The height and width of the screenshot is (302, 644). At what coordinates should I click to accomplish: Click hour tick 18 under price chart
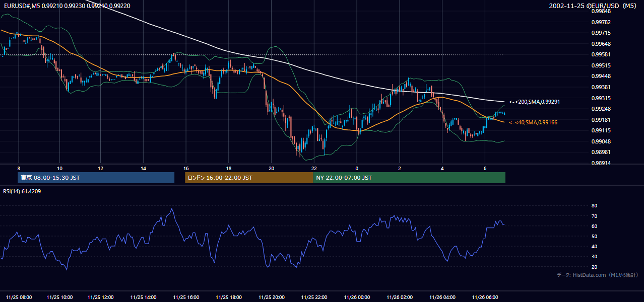click(x=229, y=168)
